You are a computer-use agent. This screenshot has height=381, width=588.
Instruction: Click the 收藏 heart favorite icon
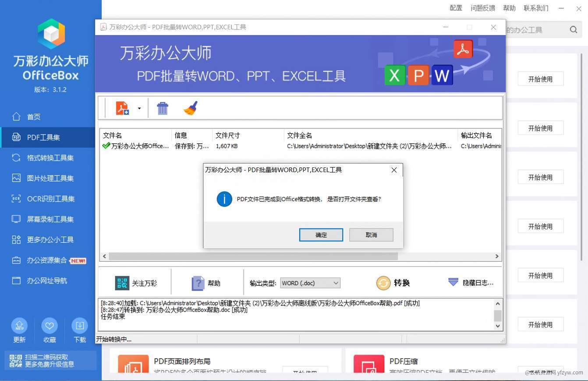50,326
